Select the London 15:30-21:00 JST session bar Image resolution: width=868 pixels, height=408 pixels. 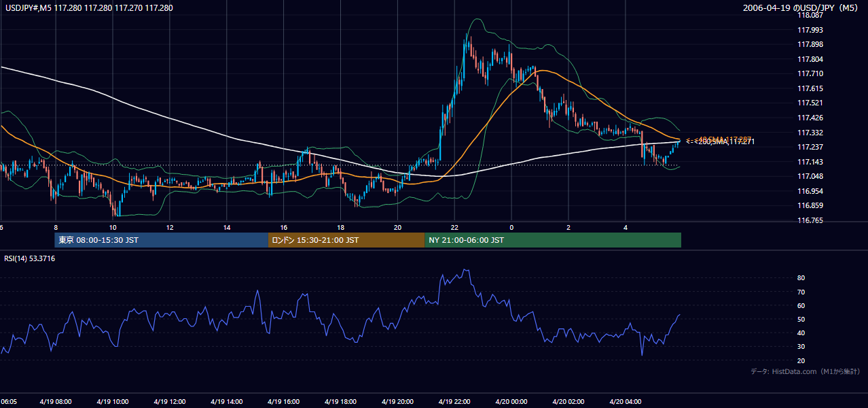click(346, 240)
